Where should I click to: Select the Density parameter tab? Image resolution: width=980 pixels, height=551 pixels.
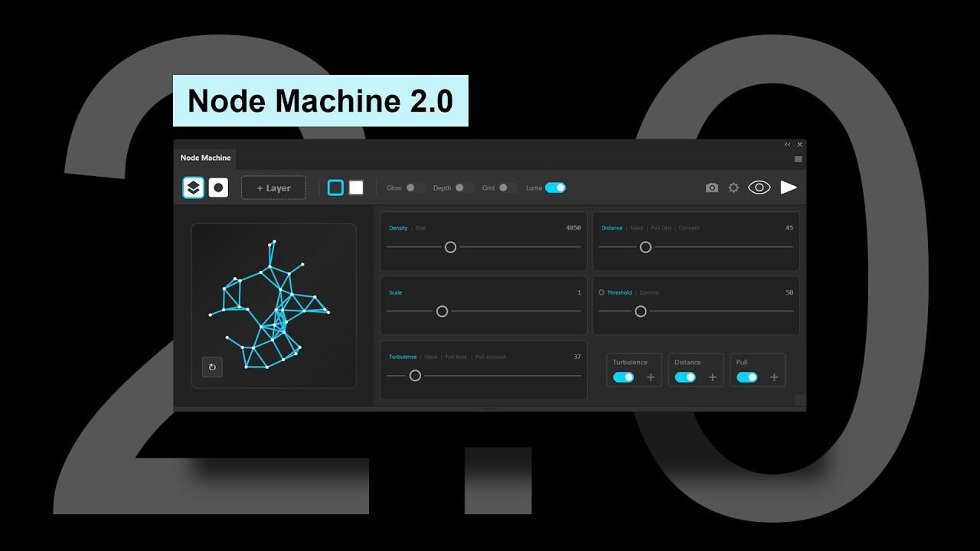pos(398,228)
